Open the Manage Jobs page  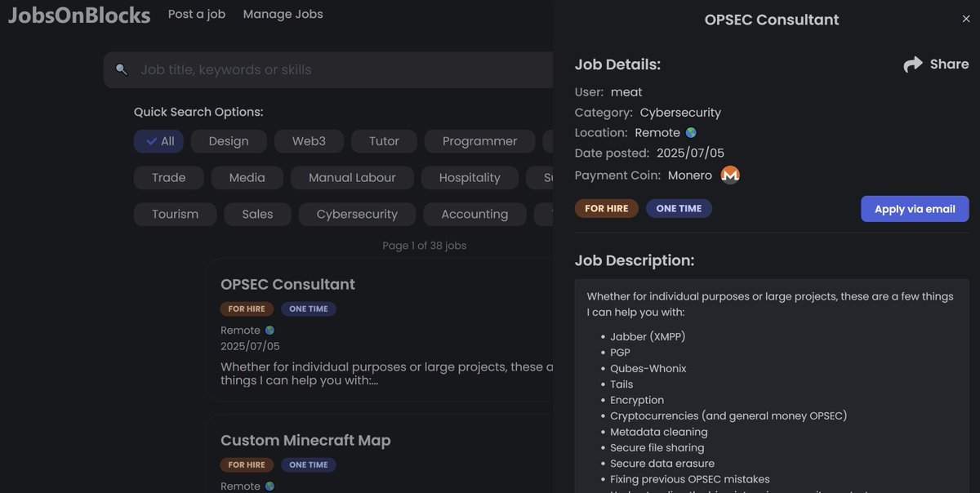pos(283,14)
